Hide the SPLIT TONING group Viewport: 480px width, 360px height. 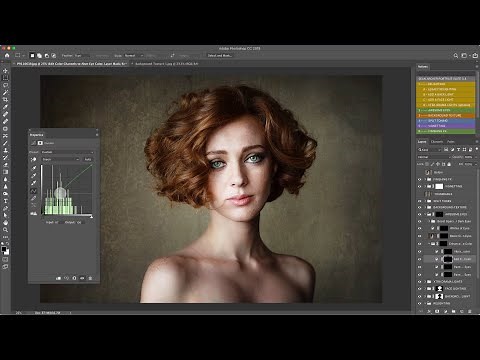pyautogui.click(x=420, y=201)
